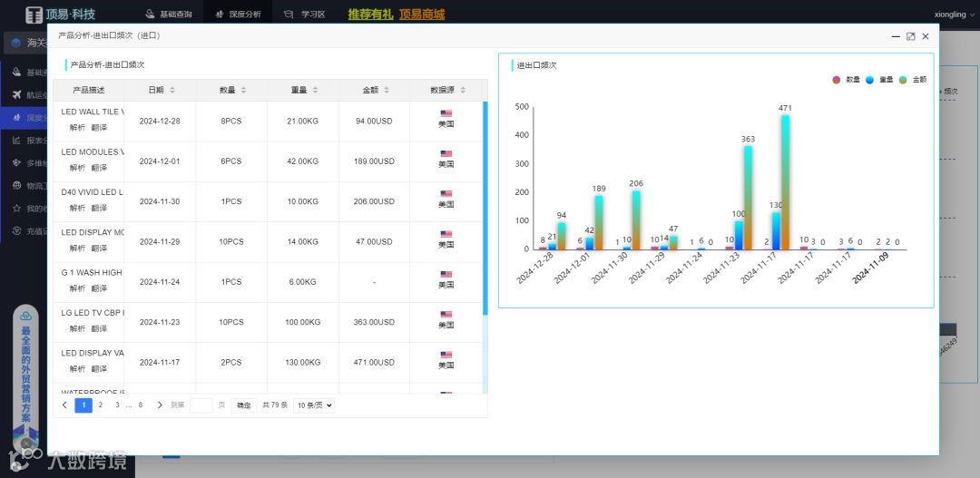This screenshot has width=980, height=478.
Task: Click the 推荐有礼 link
Action: tap(370, 15)
